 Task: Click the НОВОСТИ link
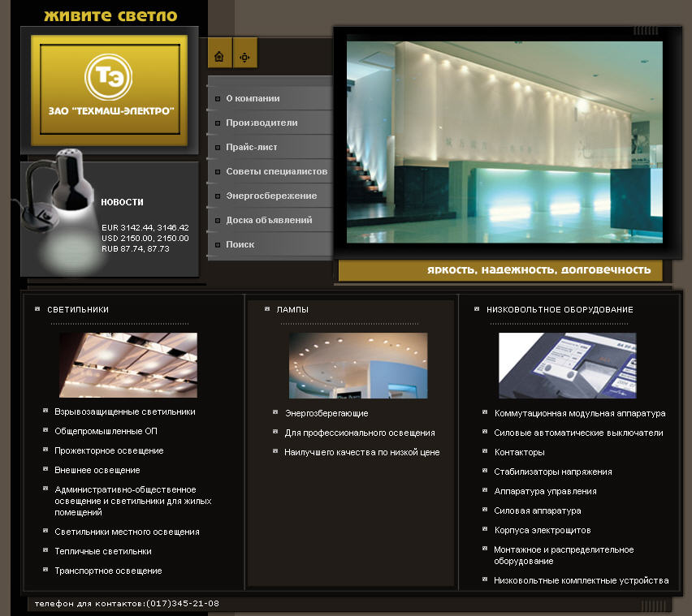[x=122, y=202]
